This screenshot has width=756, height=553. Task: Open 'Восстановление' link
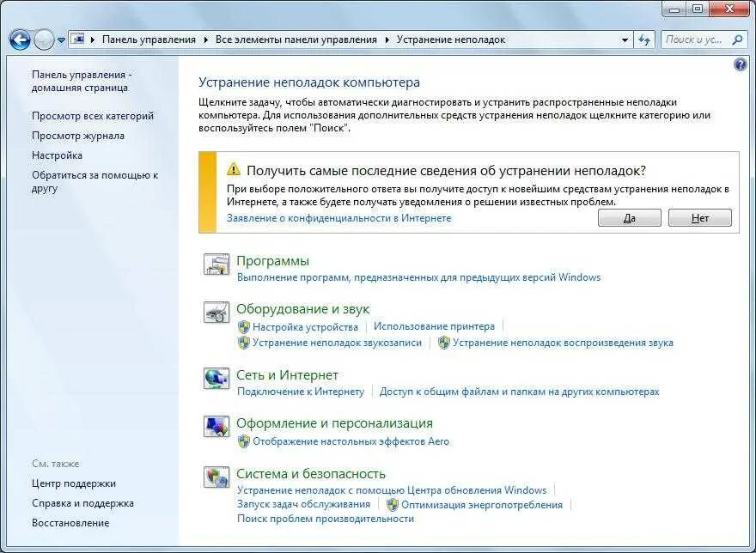tap(70, 523)
